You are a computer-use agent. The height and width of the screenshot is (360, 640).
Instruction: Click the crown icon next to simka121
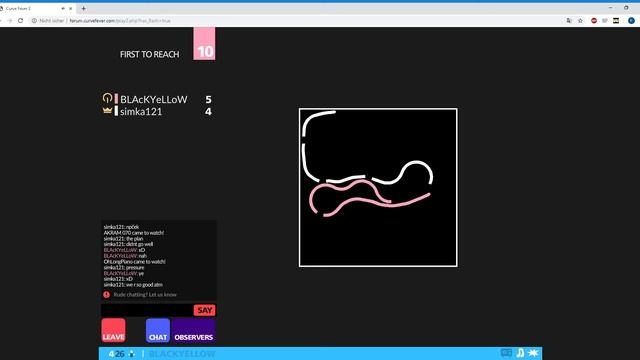tap(107, 111)
